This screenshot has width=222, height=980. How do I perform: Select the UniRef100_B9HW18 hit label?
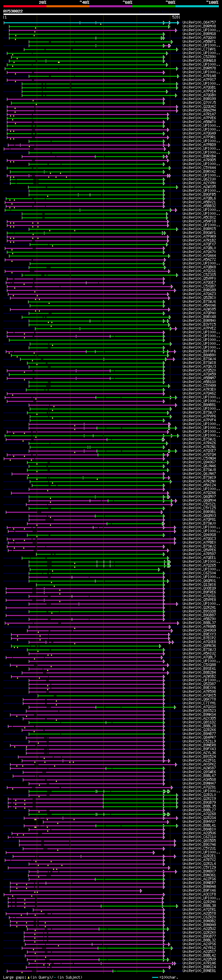point(199,60)
